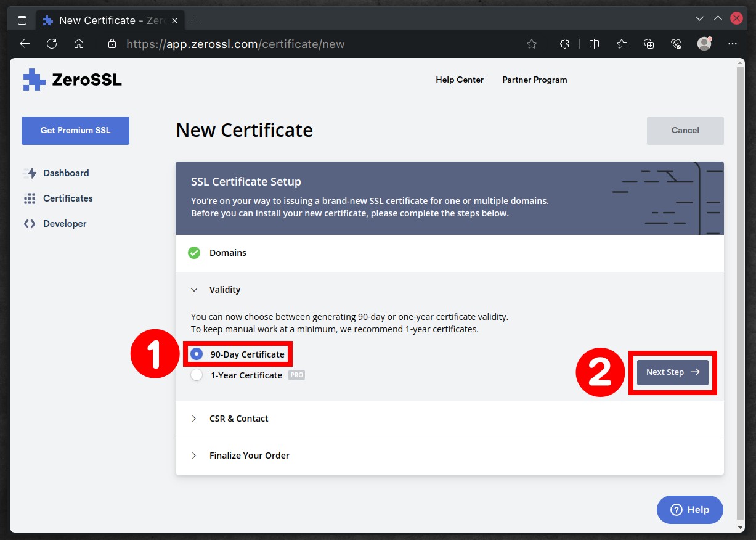Expand the Finalize Your Order section
The width and height of the screenshot is (756, 540).
click(x=449, y=456)
